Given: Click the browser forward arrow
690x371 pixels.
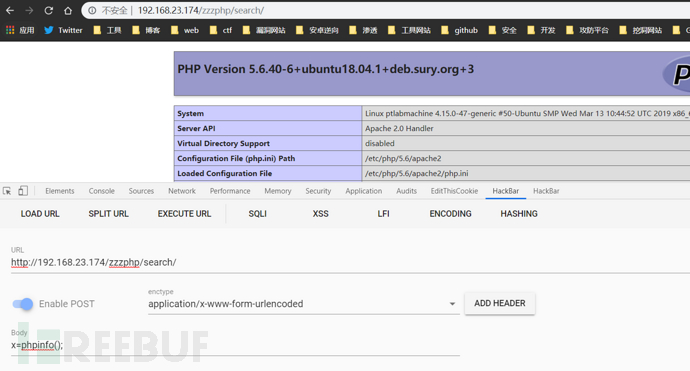Looking at the screenshot, I should coord(29,10).
